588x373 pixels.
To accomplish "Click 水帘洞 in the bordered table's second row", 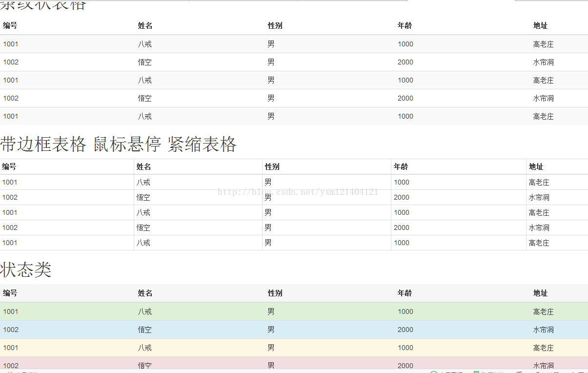I will [539, 198].
